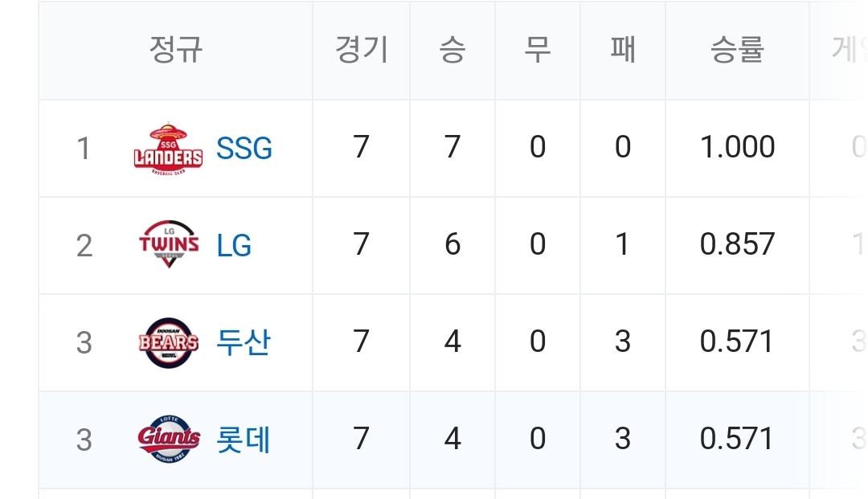
Task: Click the LG Twins team logo
Action: click(x=168, y=245)
